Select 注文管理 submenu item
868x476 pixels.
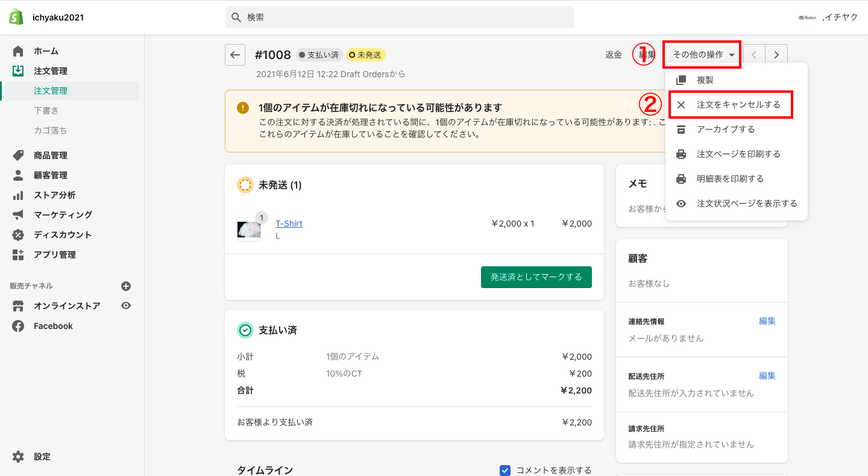(x=51, y=91)
